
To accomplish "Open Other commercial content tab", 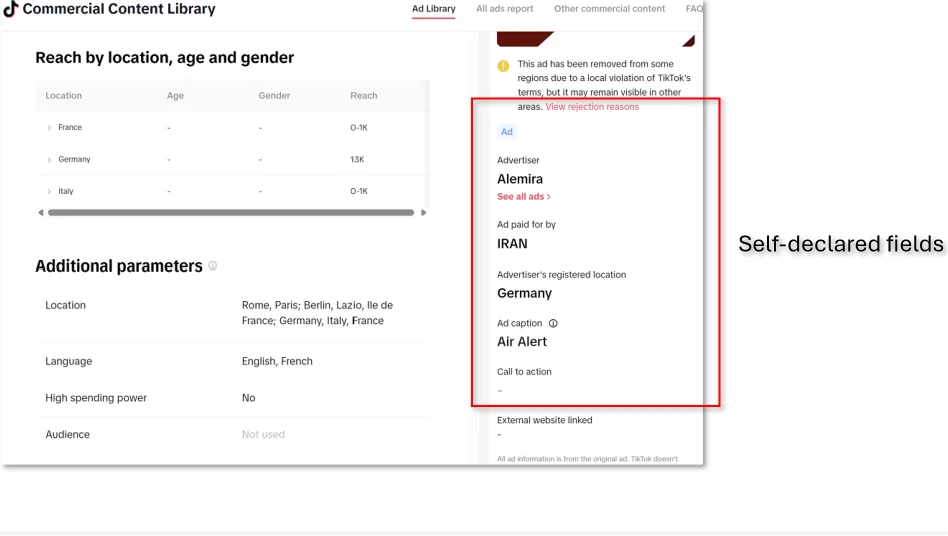I will pos(609,9).
